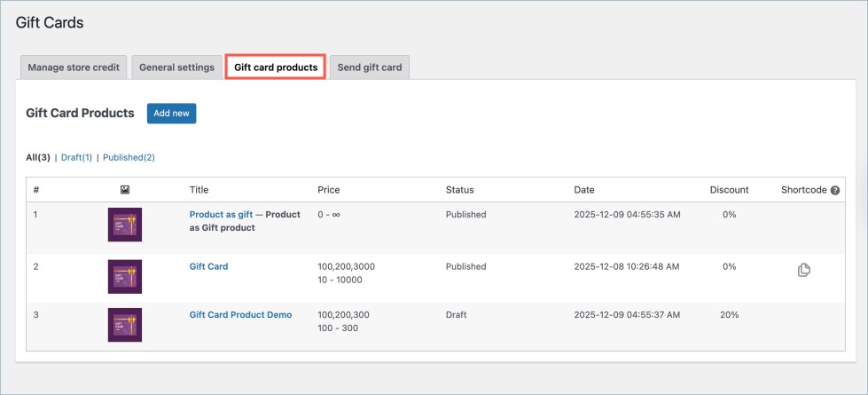Select price text 100,200,3000

[x=347, y=266]
